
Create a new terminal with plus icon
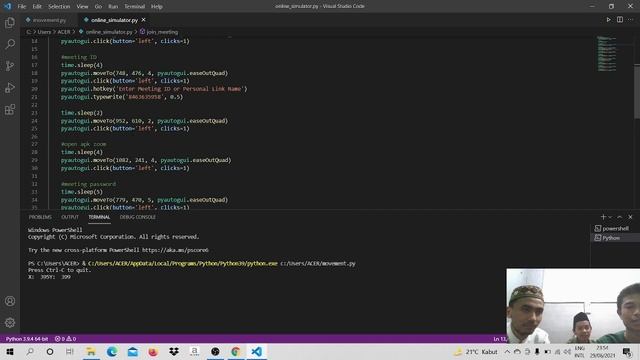tap(603, 217)
